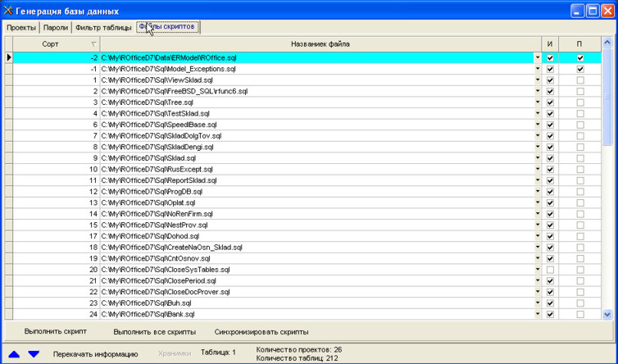Viewport: 618px width, 364px height.
Task: Click the scrollbar down arrow
Action: pyautogui.click(x=607, y=314)
